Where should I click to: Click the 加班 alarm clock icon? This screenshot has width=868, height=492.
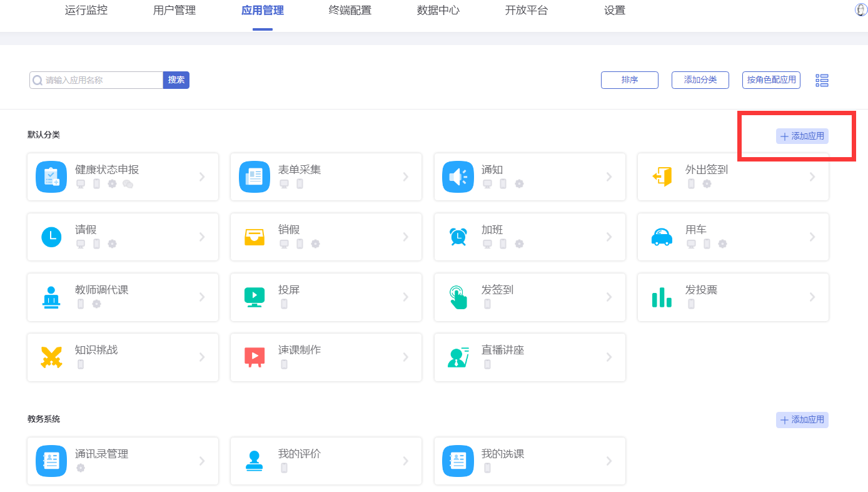(x=458, y=237)
